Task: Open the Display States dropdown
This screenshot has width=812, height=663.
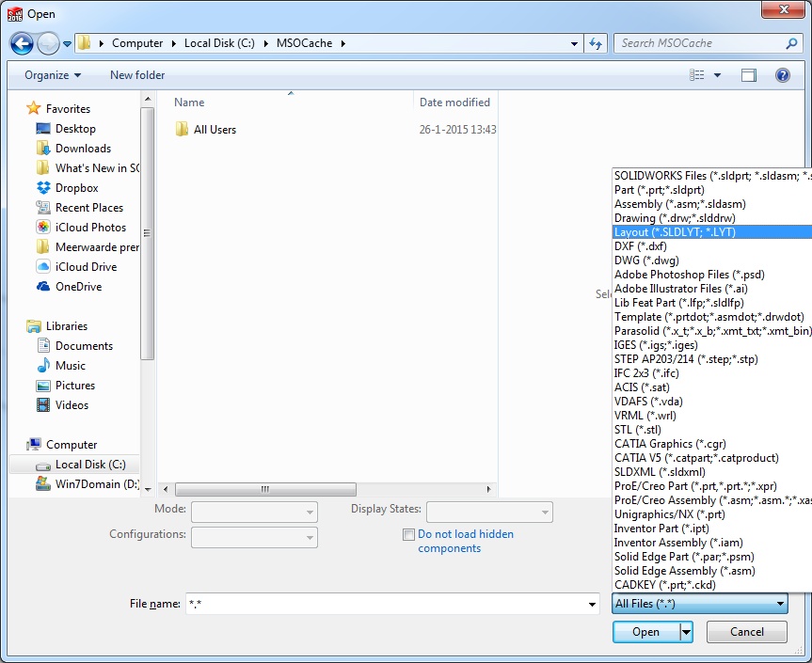Action: point(489,512)
